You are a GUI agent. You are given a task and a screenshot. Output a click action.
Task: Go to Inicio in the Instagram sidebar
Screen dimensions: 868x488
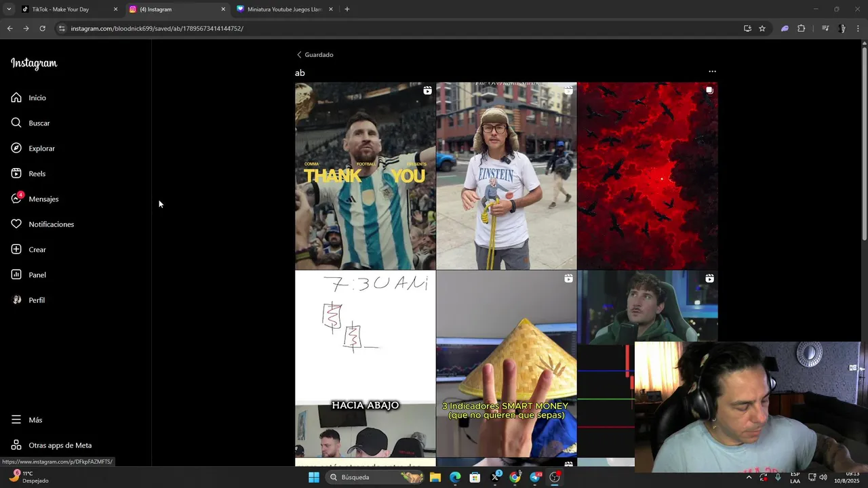28,98
